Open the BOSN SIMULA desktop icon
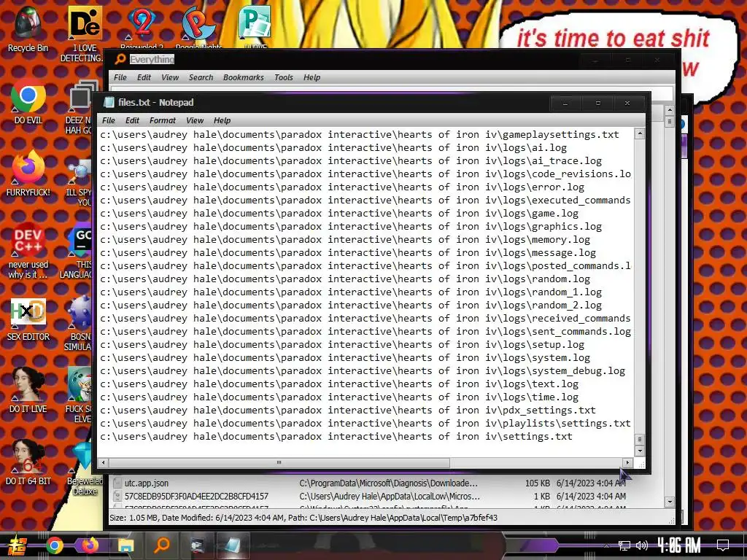This screenshot has width=747, height=560. pos(79,323)
